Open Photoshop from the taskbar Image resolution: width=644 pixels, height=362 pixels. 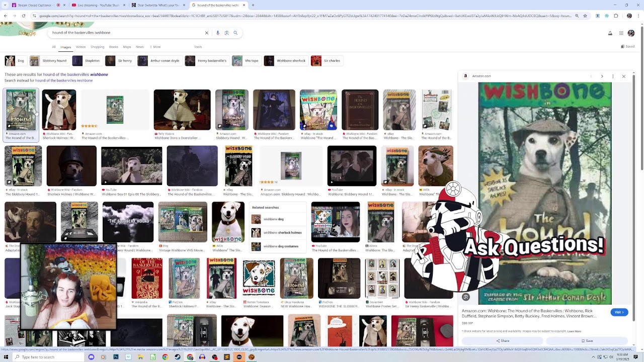(x=116, y=357)
